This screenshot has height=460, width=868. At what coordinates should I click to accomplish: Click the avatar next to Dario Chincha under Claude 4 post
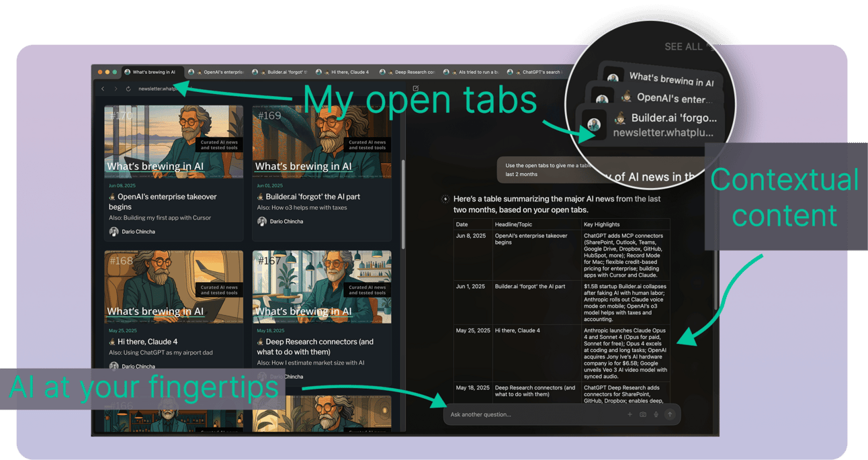pos(114,366)
